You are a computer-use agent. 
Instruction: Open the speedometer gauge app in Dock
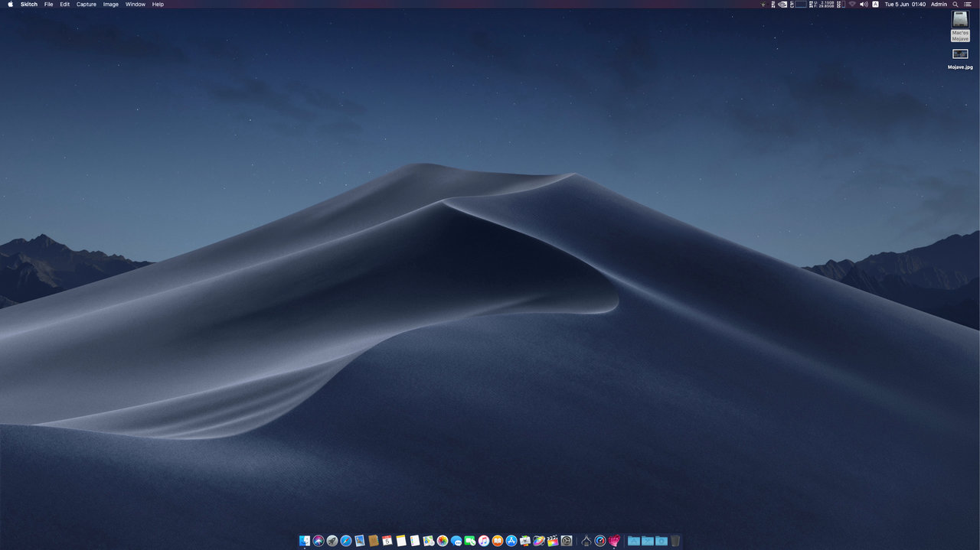coord(600,541)
